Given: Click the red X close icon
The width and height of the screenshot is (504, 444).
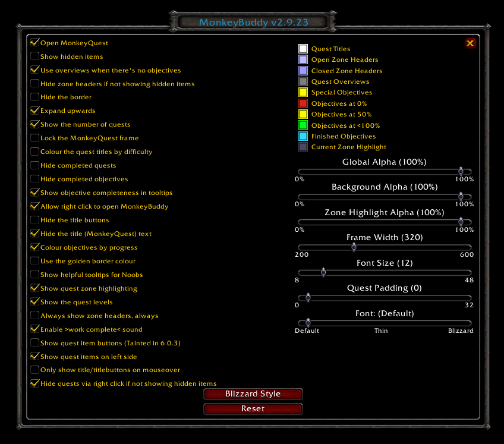Looking at the screenshot, I should click(470, 43).
